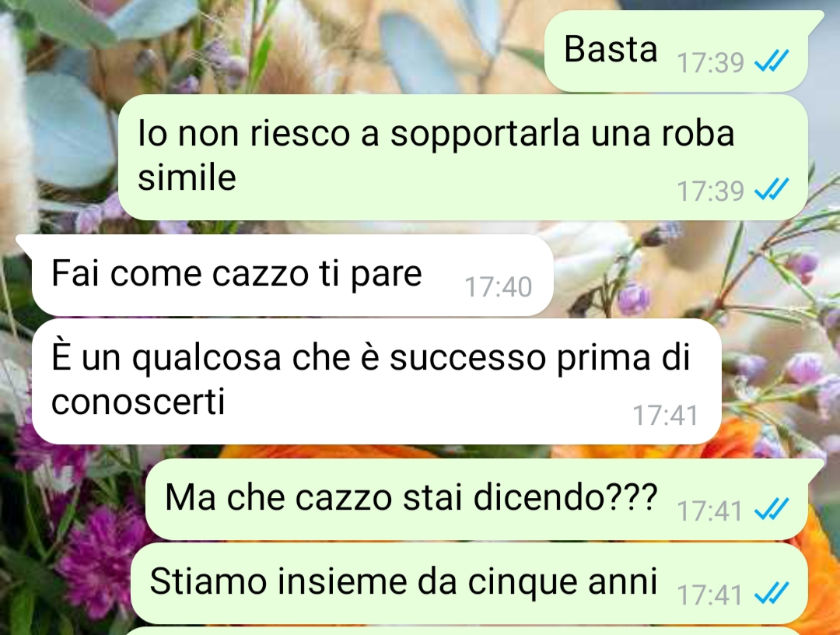Select the 'Io non riesco a sopportarla una roba simile' message
The width and height of the screenshot is (840, 635).
(x=463, y=157)
